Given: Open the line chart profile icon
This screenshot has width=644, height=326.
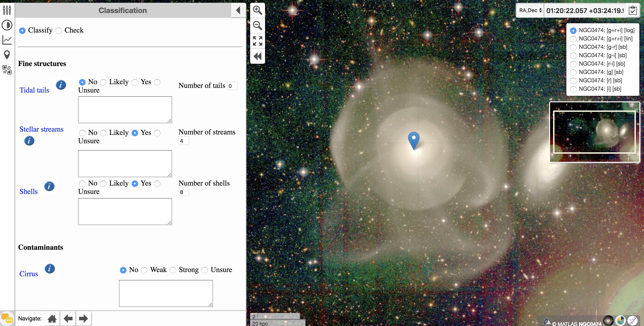Looking at the screenshot, I should 7,40.
